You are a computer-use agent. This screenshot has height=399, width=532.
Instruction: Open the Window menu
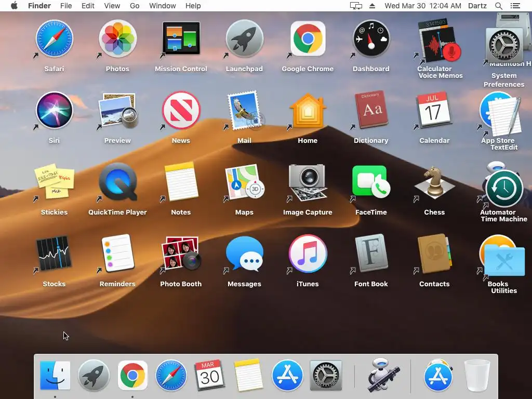(163, 6)
